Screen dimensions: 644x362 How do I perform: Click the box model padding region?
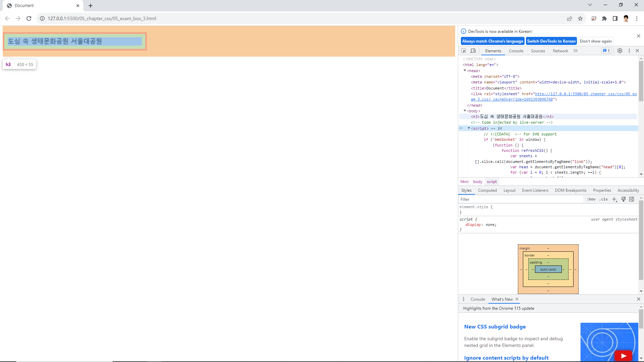536,262
